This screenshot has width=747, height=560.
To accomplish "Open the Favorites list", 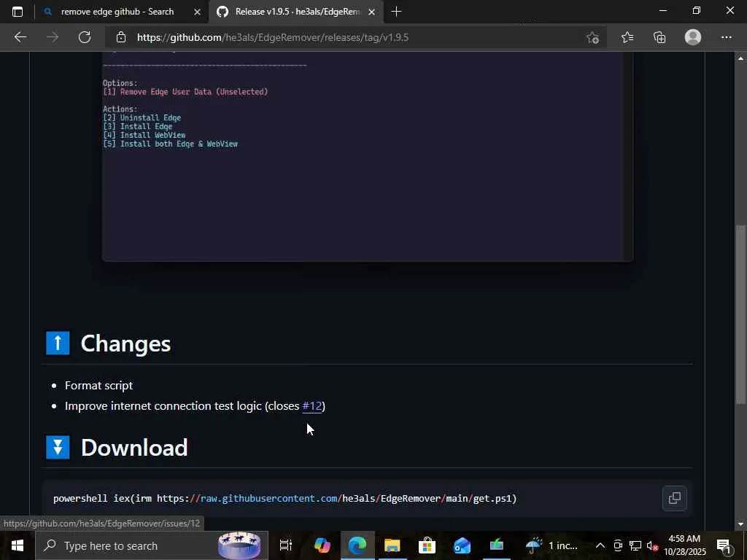I will [x=627, y=37].
